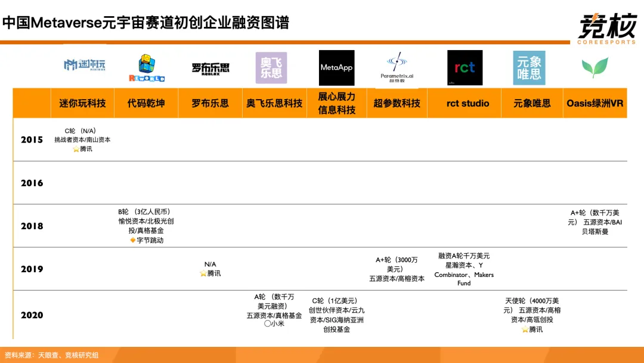The width and height of the screenshot is (644, 363).
Task: Click the black MetaApp logo
Action: click(x=337, y=68)
